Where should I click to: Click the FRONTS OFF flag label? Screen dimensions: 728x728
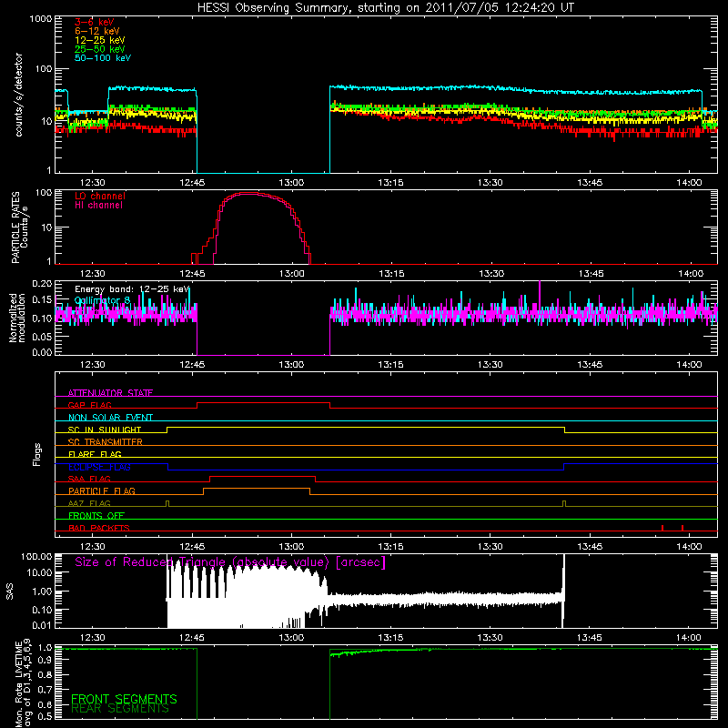coord(96,515)
